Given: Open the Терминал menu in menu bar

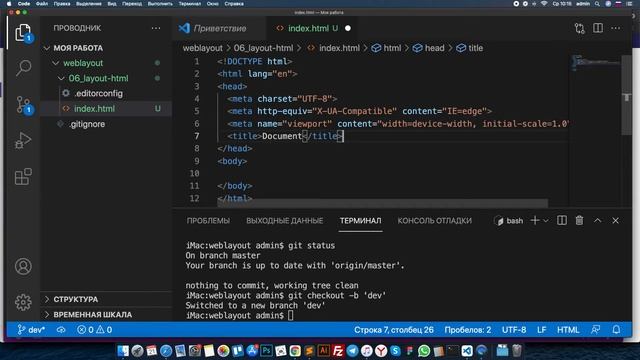Looking at the screenshot, I should (x=190, y=4).
